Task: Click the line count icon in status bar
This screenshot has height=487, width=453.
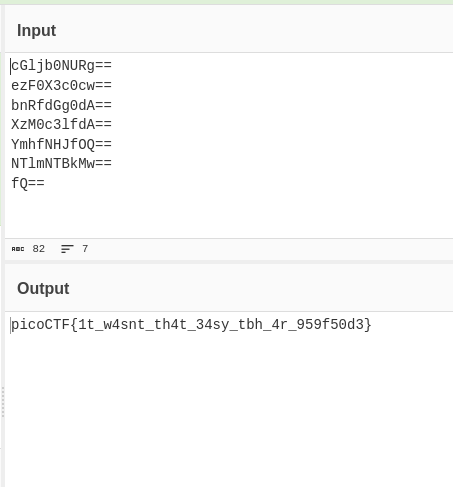Action: [x=67, y=249]
